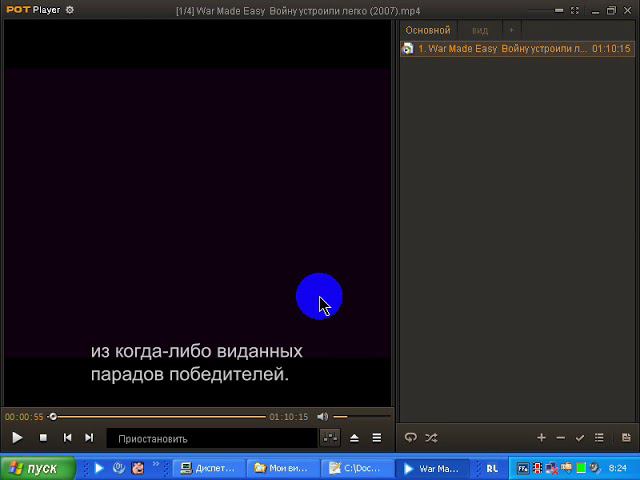Stop playback with the Stop button
The image size is (640, 480).
click(x=43, y=438)
